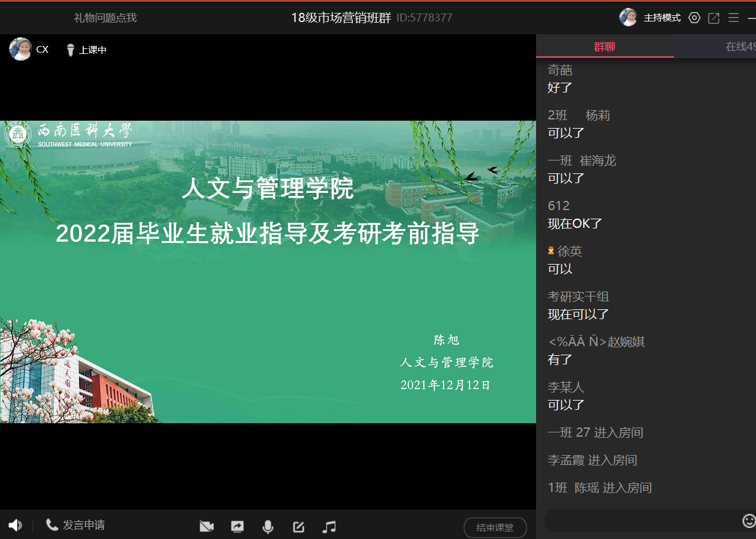This screenshot has height=539, width=756.
Task: Click the pop-out window icon
Action: (714, 18)
